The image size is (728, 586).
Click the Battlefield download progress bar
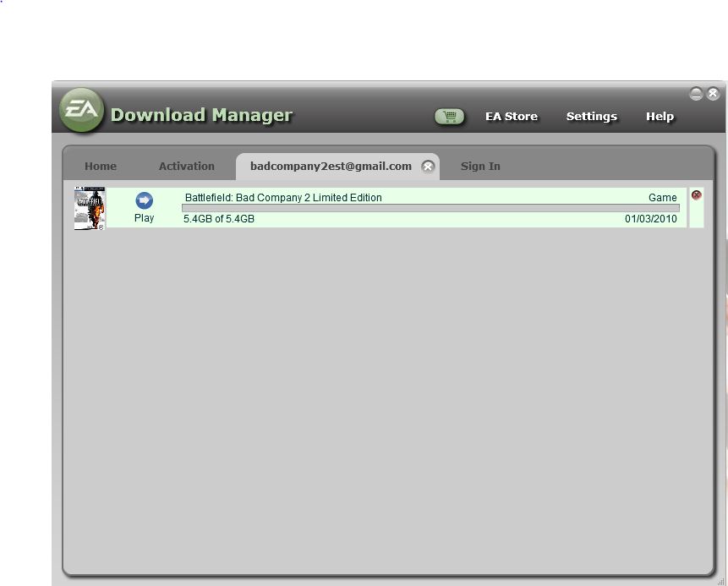tap(430, 208)
